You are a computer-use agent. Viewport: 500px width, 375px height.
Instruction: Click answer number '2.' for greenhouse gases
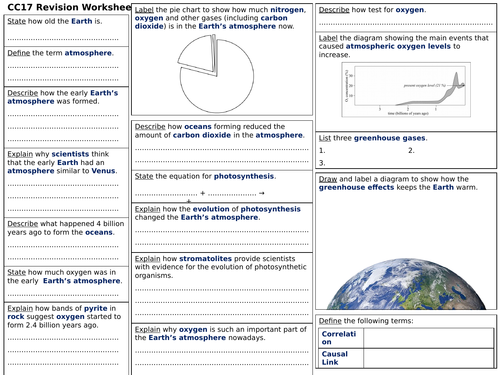tap(411, 151)
